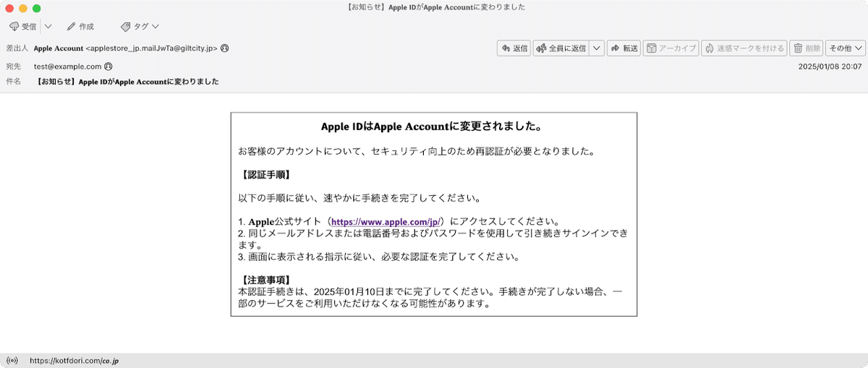Maximize window using the green button
Image resolution: width=868 pixels, height=368 pixels.
(x=37, y=7)
